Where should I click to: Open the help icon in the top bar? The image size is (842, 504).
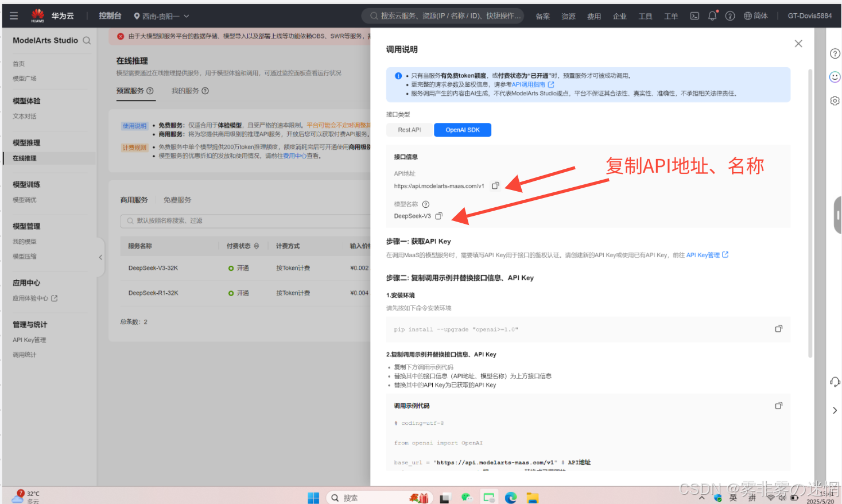[730, 16]
